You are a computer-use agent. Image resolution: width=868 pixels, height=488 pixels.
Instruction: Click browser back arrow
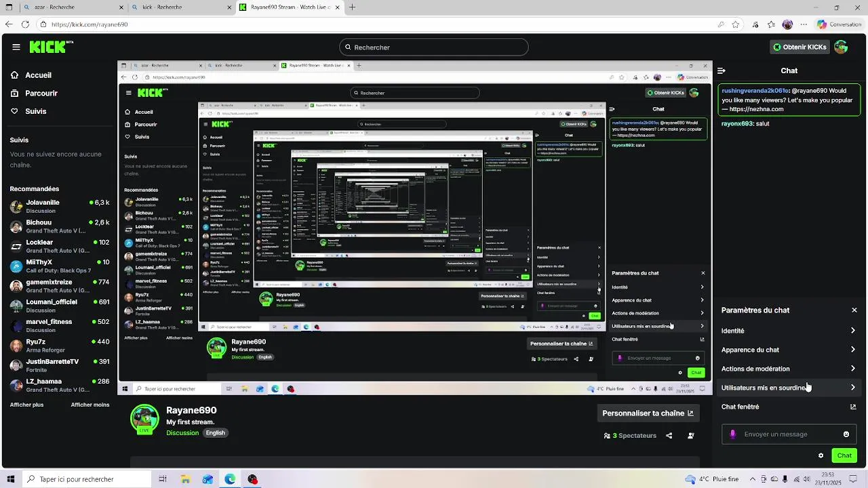[x=8, y=24]
